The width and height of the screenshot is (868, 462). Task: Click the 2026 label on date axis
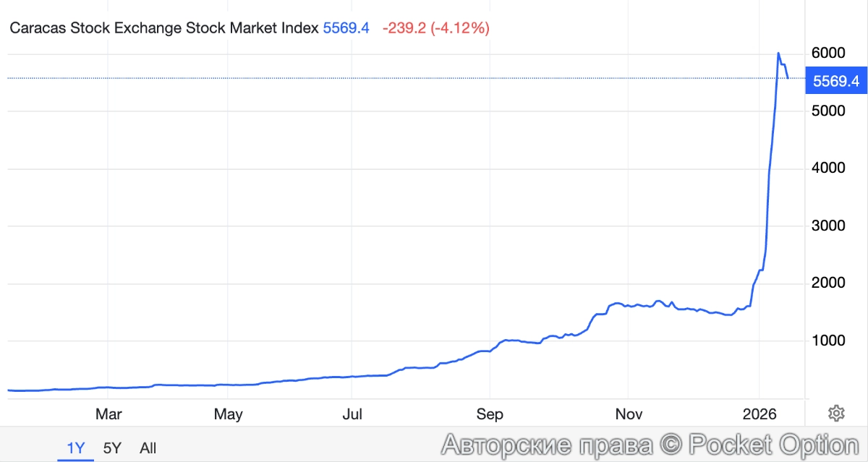759,414
